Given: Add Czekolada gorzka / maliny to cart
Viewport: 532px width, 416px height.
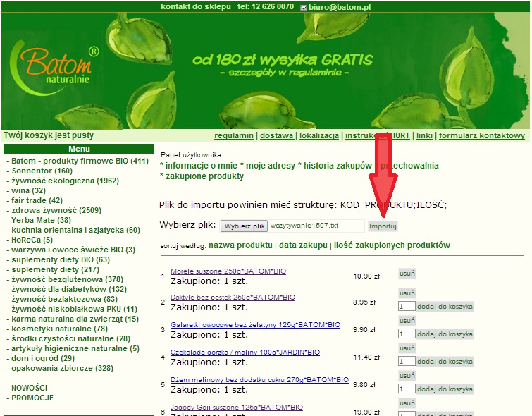Looking at the screenshot, I should (x=445, y=362).
